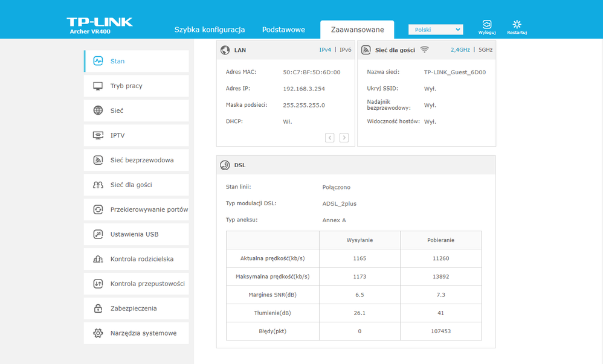
Task: Go to next LAN page arrow
Action: pyautogui.click(x=344, y=138)
